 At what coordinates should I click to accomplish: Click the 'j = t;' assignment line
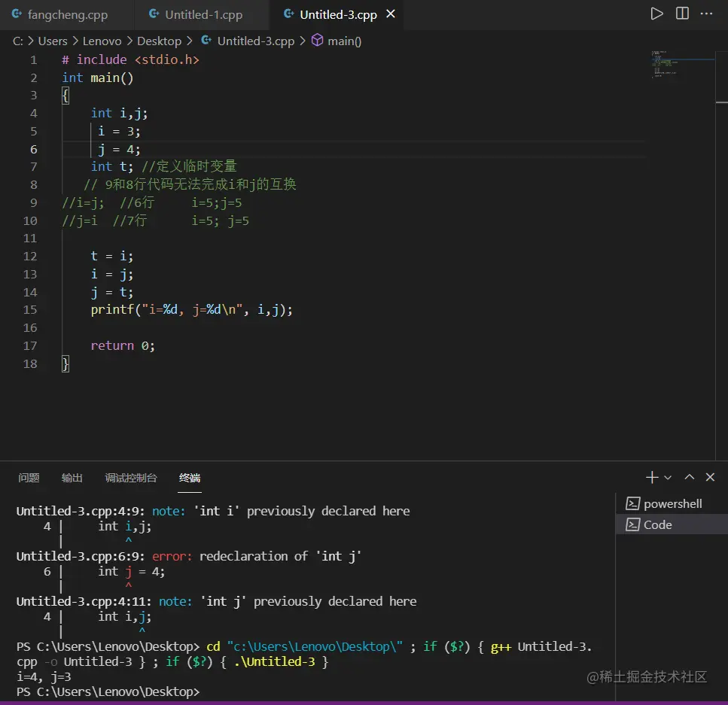coord(112,293)
